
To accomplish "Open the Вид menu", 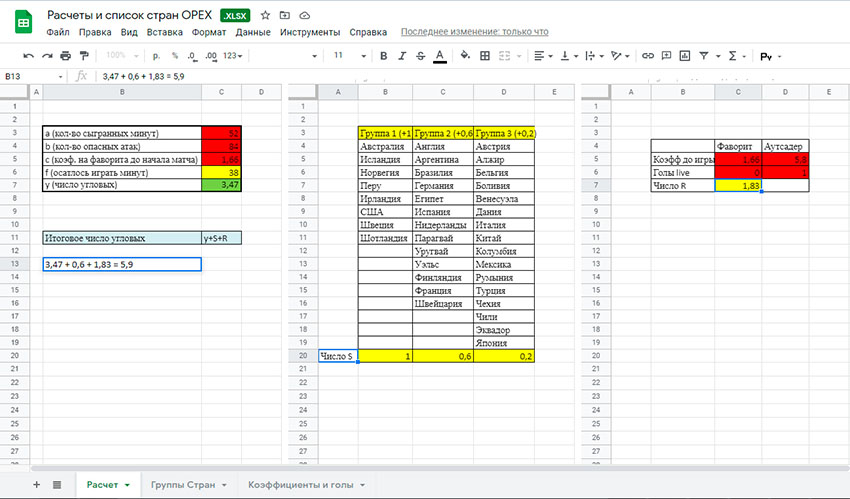I will (x=129, y=32).
